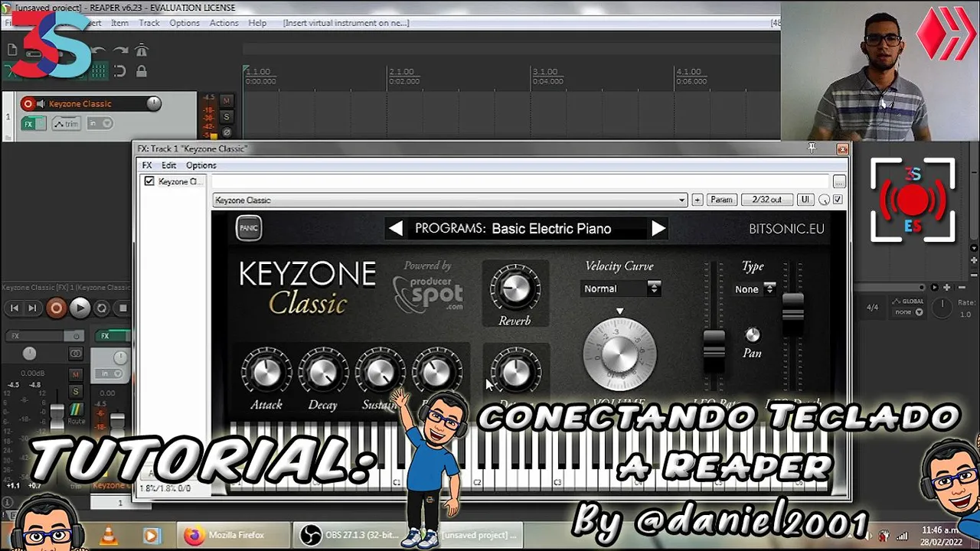Viewport: 980px width, 551px height.
Task: Click the Decay knob
Action: click(x=323, y=372)
